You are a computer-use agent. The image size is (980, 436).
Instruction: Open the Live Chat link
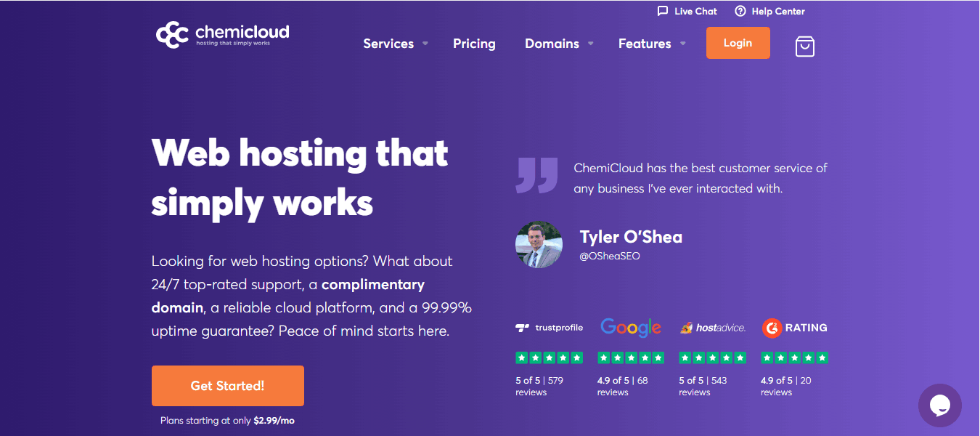pos(687,11)
